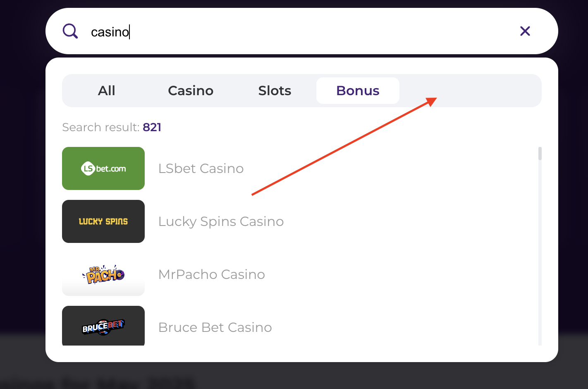Open the Slots tab

(x=275, y=91)
